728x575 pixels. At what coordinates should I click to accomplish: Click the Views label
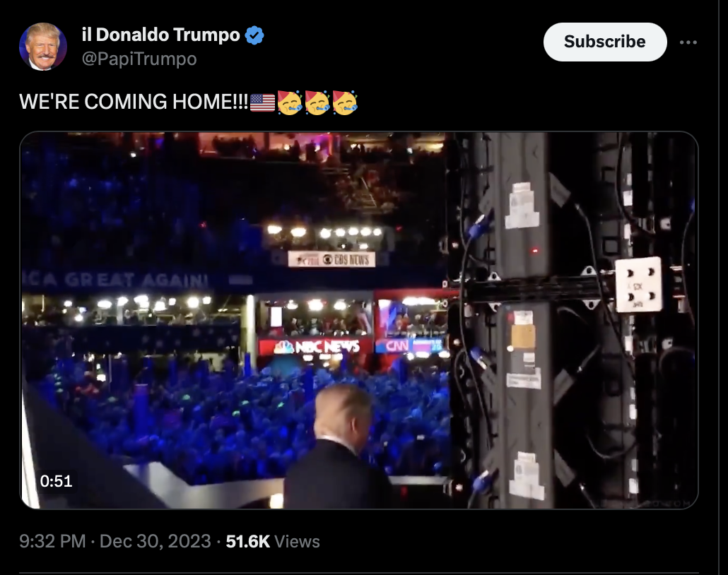point(297,542)
